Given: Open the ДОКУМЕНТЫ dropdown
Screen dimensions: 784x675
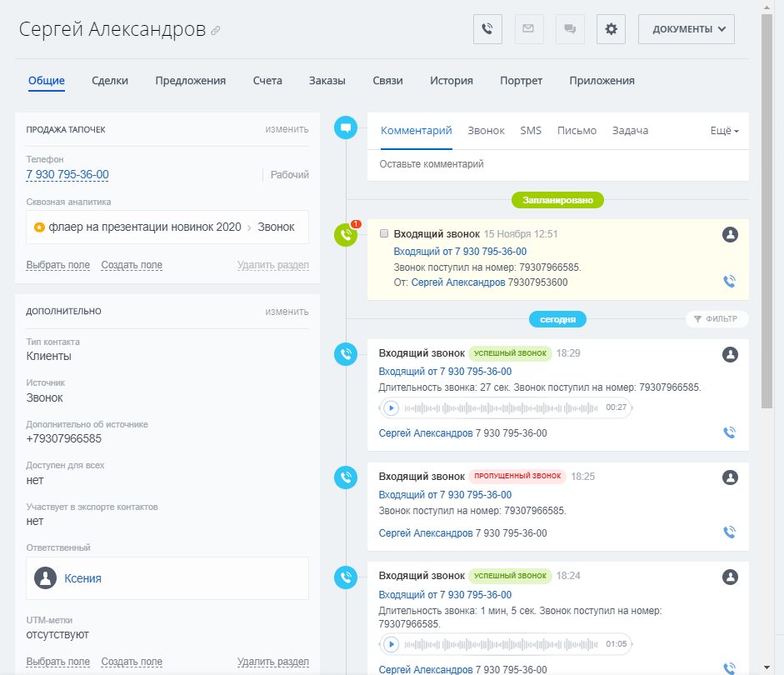Looking at the screenshot, I should click(686, 28).
